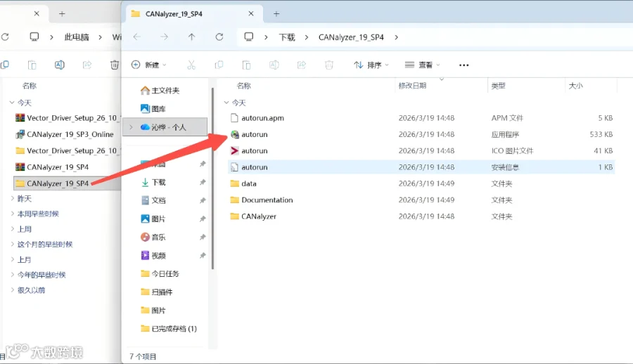Open the 新建 (New) dropdown
The height and width of the screenshot is (364, 633).
click(149, 65)
